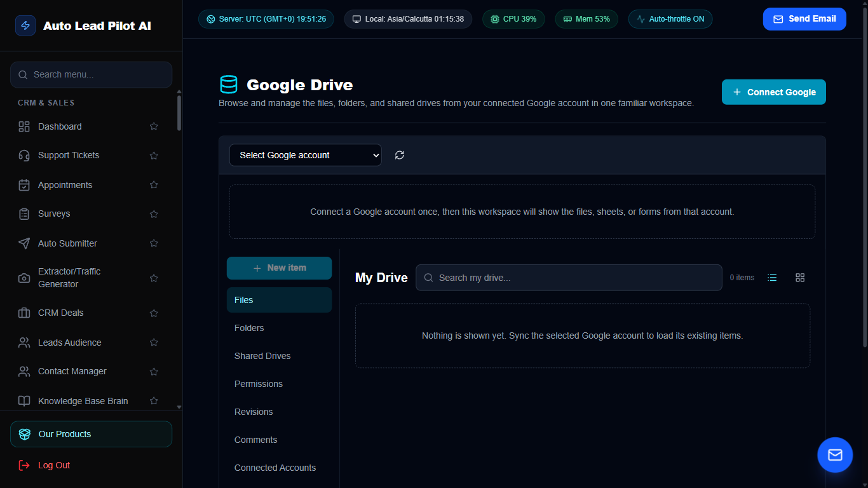Switch to list view
The image size is (868, 488).
772,278
